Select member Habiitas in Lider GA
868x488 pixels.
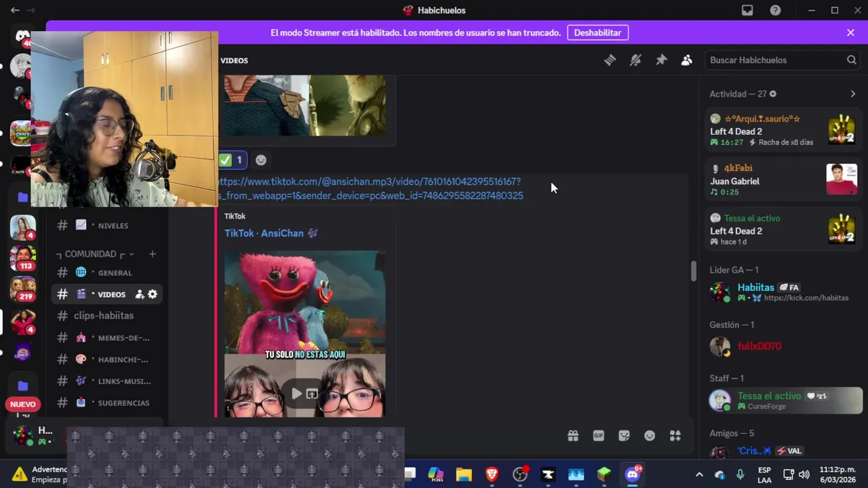coord(783,292)
